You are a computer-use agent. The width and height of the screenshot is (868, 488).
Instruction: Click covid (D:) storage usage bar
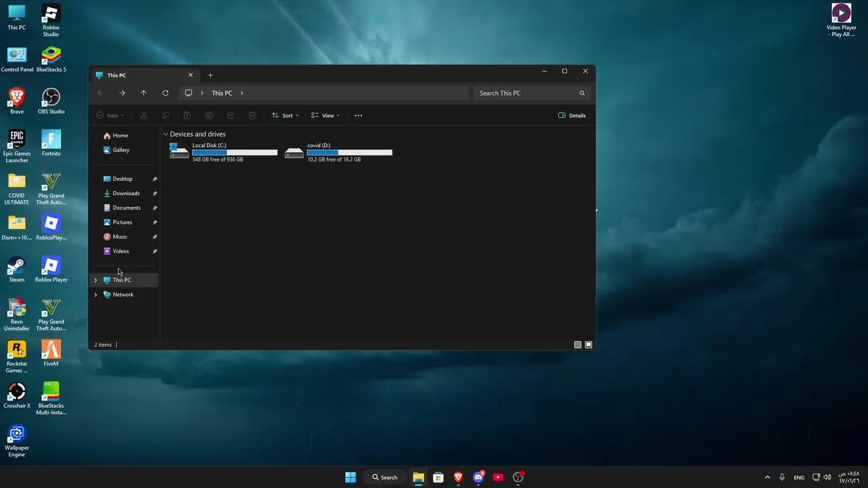pyautogui.click(x=349, y=152)
